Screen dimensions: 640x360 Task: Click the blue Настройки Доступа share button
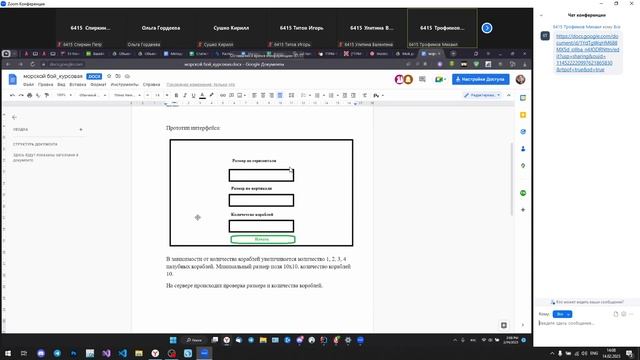pos(480,79)
